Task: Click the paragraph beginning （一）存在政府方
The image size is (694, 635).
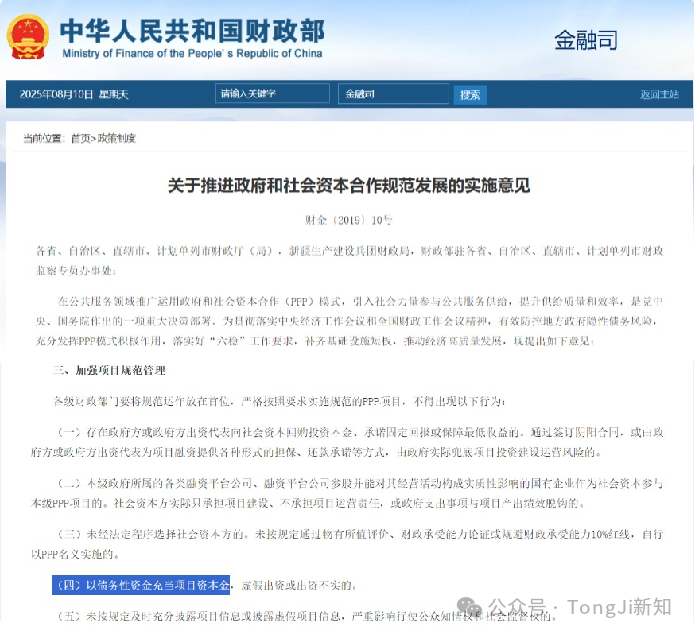Action: pyautogui.click(x=347, y=443)
